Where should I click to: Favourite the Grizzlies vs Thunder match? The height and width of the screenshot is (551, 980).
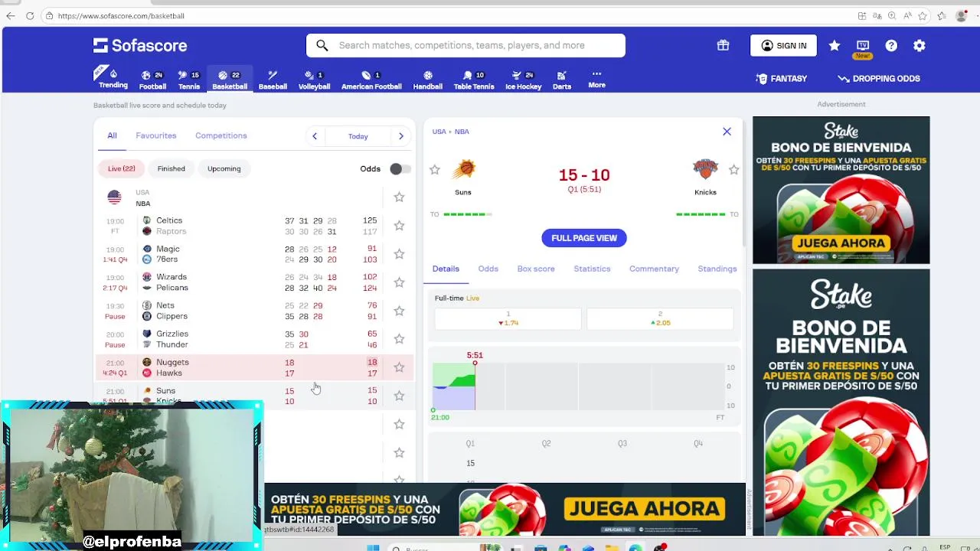click(x=399, y=339)
